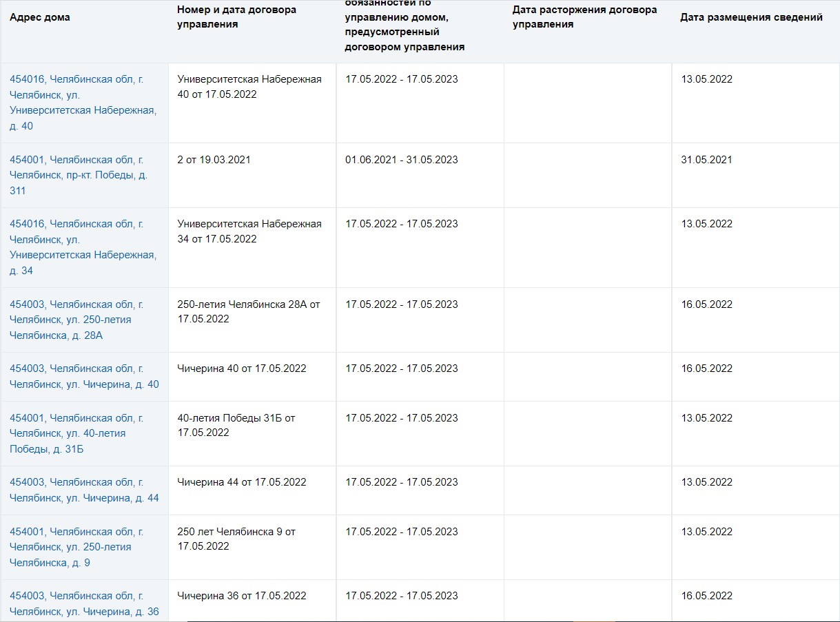Viewport: 840px width, 622px height.
Task: Click column header Номер и дата договора управления
Action: pyautogui.click(x=236, y=17)
